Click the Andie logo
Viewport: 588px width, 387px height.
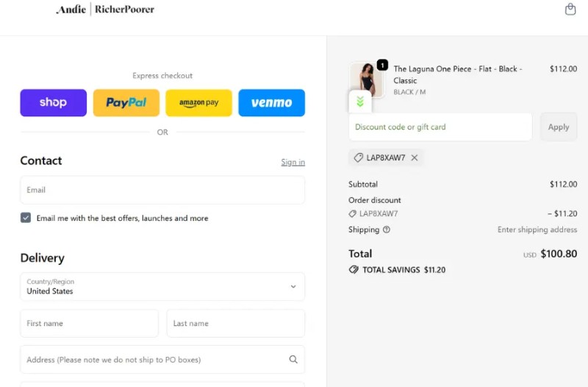pos(71,9)
